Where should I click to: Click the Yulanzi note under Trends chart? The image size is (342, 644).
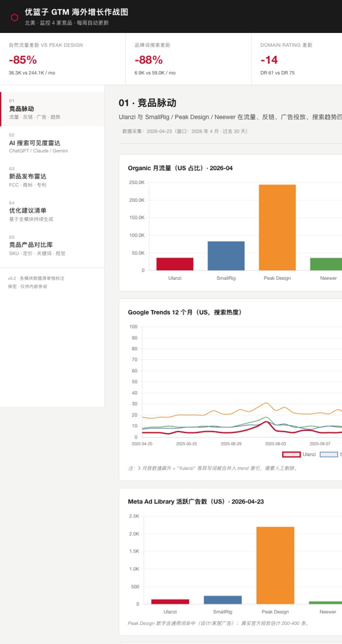[x=212, y=468]
